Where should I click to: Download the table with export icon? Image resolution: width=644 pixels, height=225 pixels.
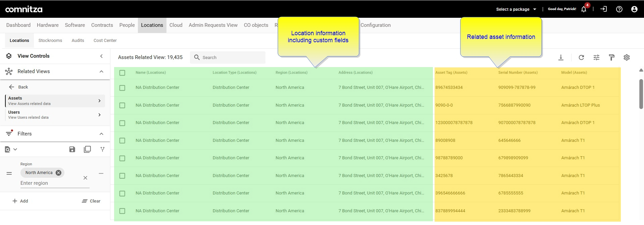pyautogui.click(x=561, y=57)
